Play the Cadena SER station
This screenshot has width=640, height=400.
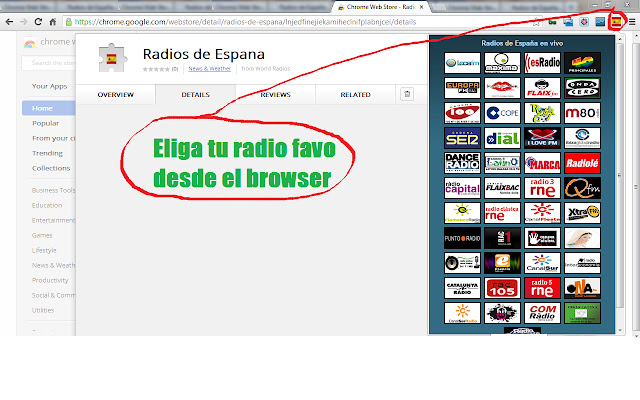pos(462,138)
